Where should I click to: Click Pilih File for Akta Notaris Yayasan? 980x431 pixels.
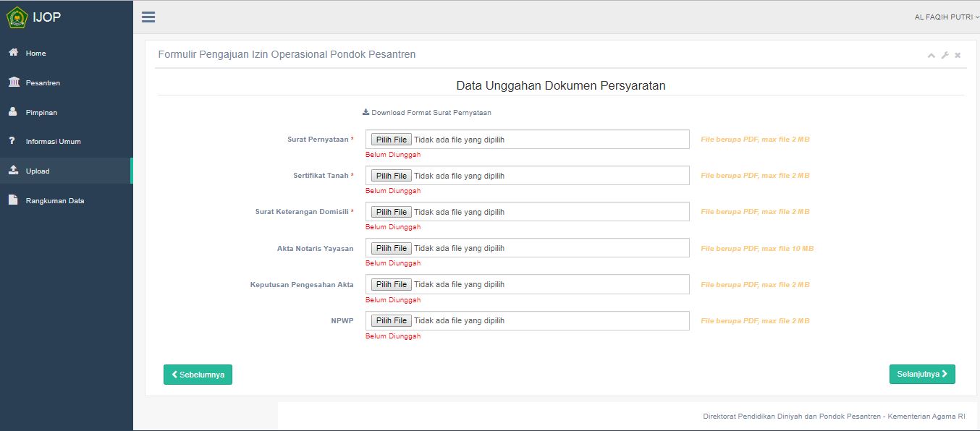click(x=391, y=248)
